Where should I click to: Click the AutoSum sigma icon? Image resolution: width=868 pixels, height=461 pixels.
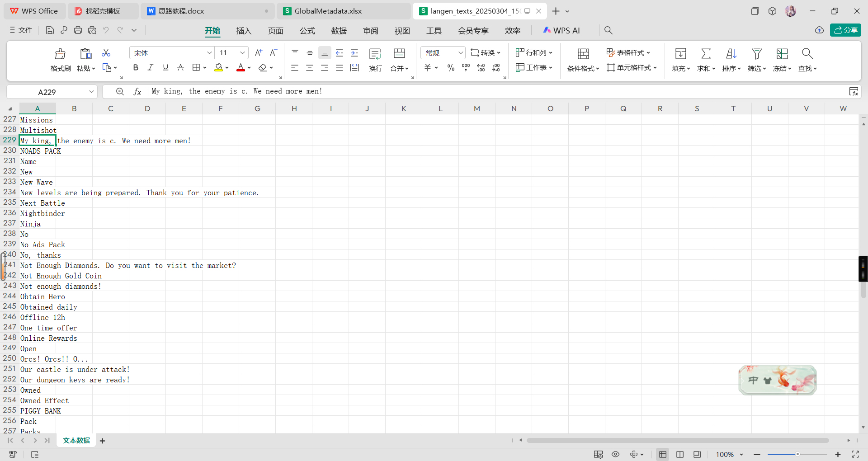706,54
